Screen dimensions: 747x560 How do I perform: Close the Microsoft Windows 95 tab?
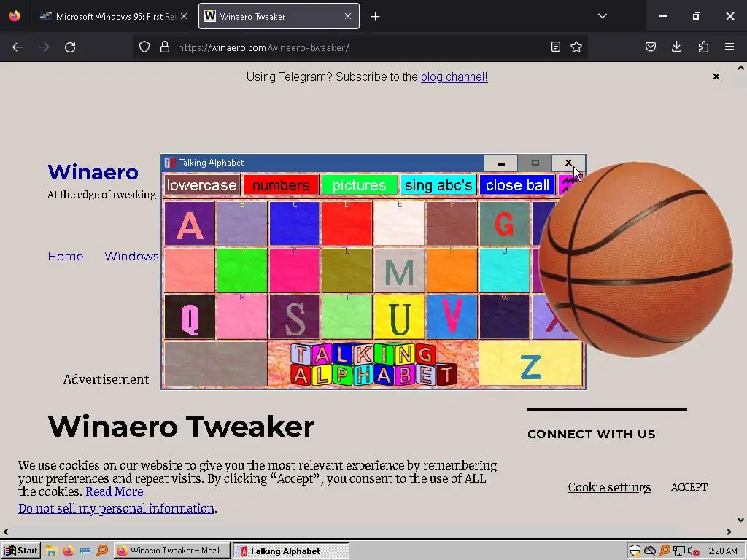[184, 16]
